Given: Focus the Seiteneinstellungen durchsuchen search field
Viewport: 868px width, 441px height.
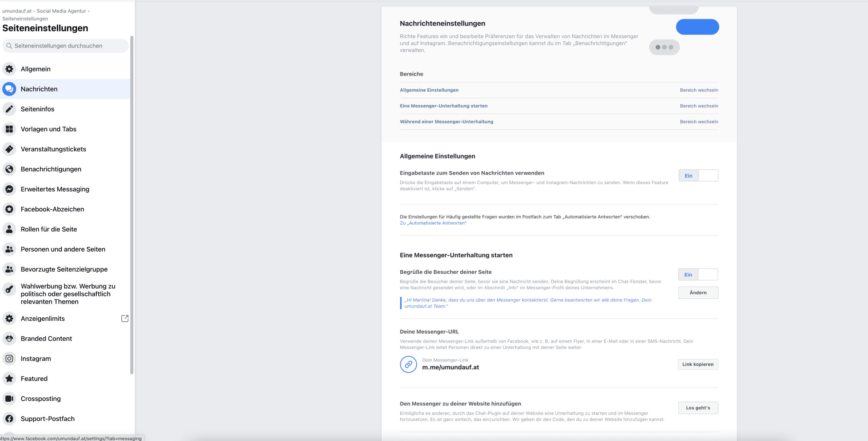Looking at the screenshot, I should 65,46.
